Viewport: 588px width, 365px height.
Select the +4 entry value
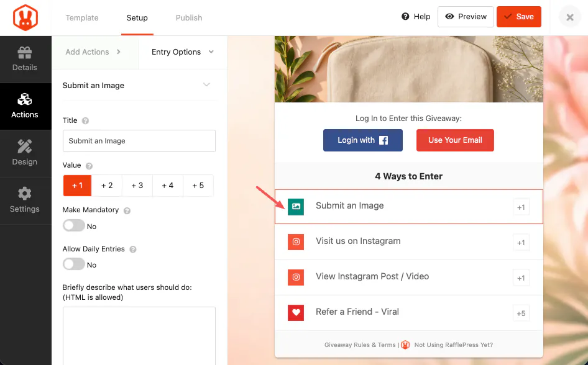coord(168,186)
